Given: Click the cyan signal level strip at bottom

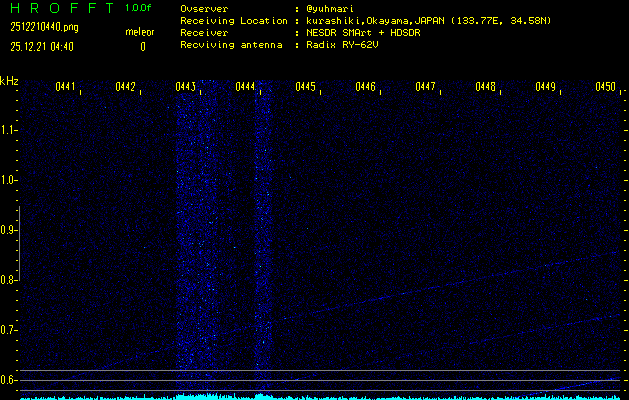Looking at the screenshot, I should (320, 396).
